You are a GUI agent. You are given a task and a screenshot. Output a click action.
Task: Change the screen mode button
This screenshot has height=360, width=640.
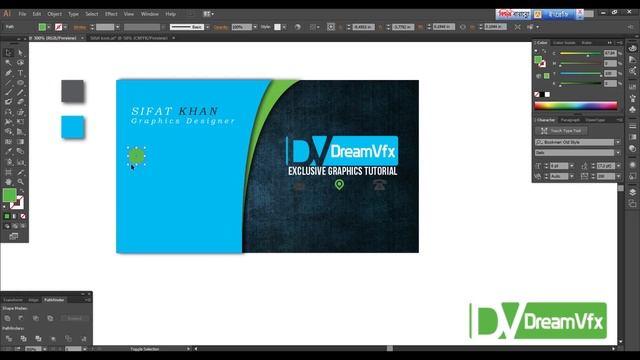click(x=14, y=236)
